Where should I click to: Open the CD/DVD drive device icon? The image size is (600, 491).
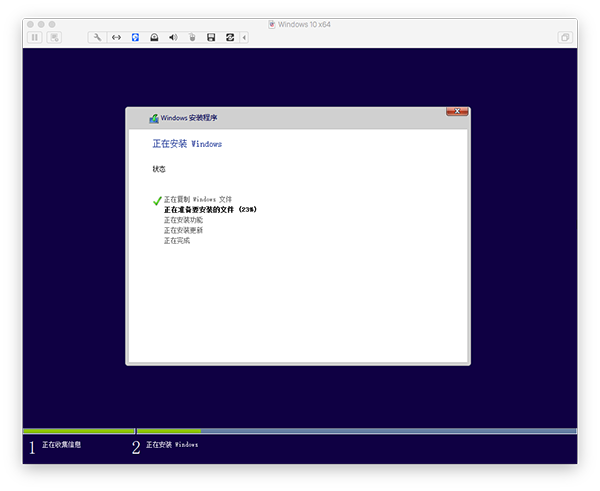[154, 37]
